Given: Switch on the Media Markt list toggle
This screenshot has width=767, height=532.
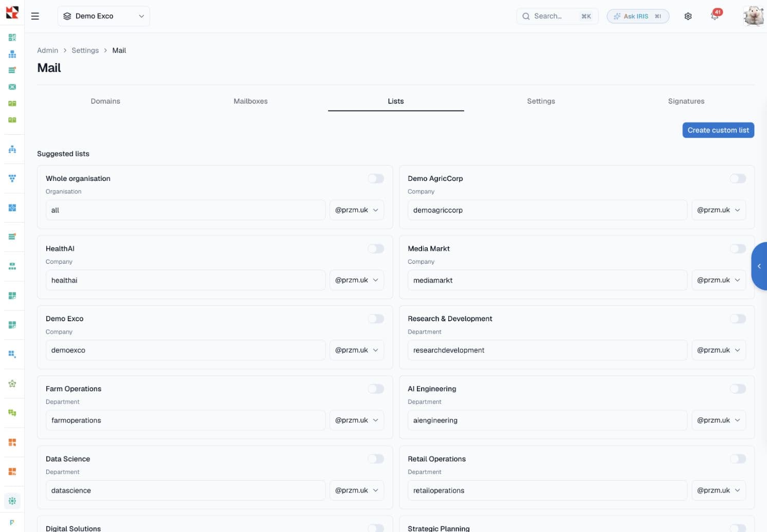Looking at the screenshot, I should tap(738, 249).
